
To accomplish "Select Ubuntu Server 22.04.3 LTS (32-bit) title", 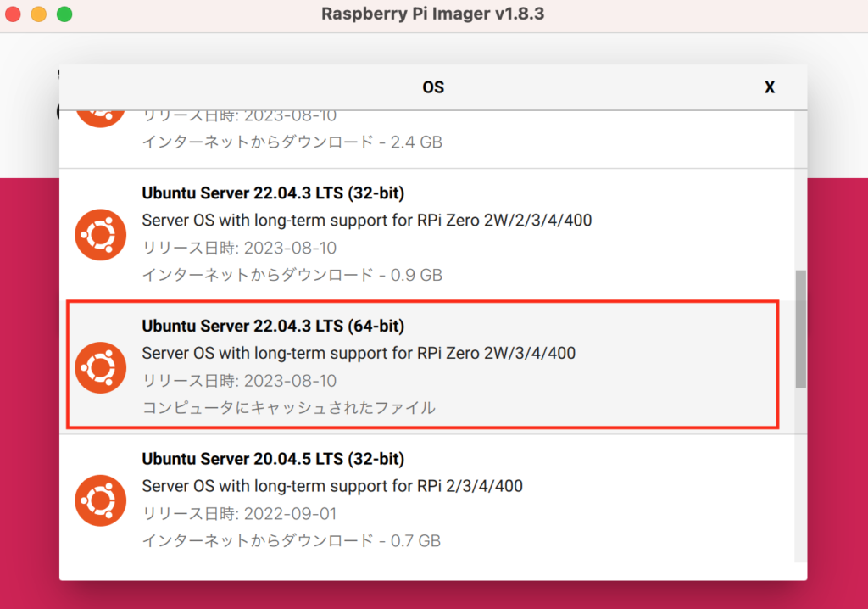I will pyautogui.click(x=273, y=193).
